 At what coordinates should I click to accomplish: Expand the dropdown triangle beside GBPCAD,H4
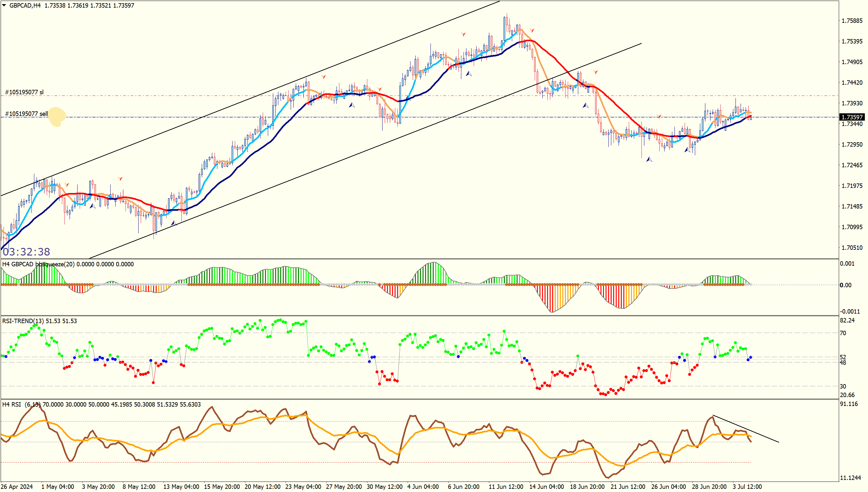click(4, 5)
